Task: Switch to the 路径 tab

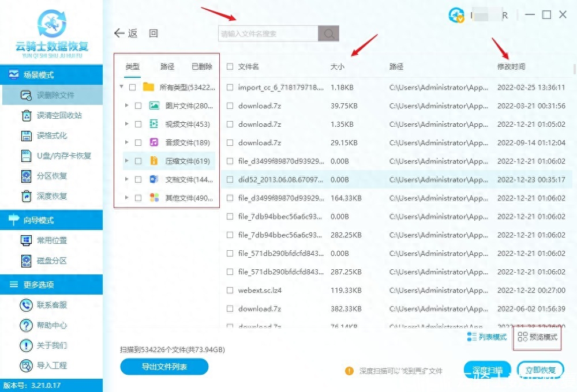Action: pos(167,67)
